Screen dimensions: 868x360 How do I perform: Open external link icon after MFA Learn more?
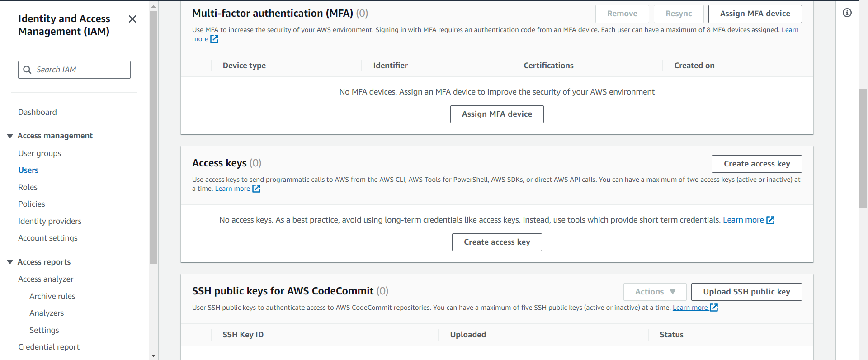214,39
